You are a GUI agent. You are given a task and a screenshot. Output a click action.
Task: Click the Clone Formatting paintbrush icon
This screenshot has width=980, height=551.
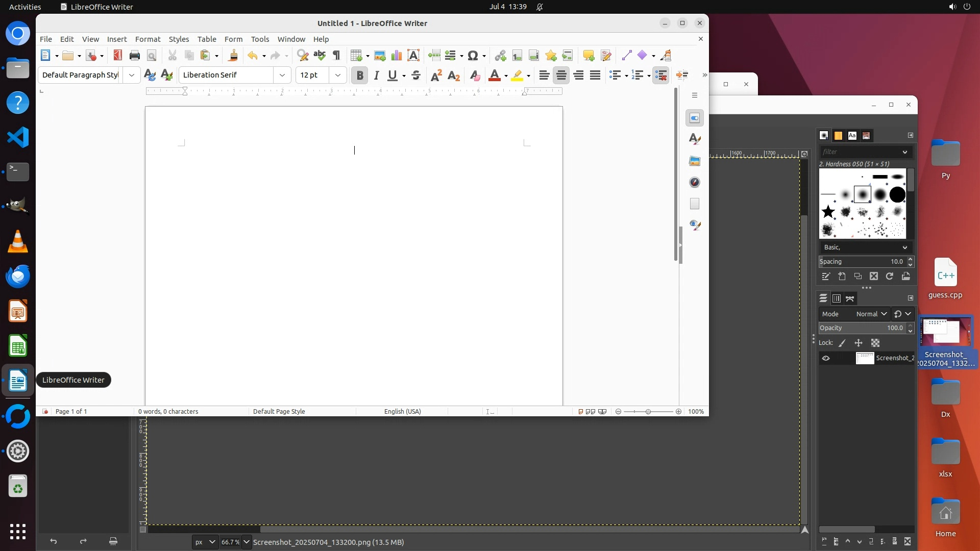[x=233, y=56]
